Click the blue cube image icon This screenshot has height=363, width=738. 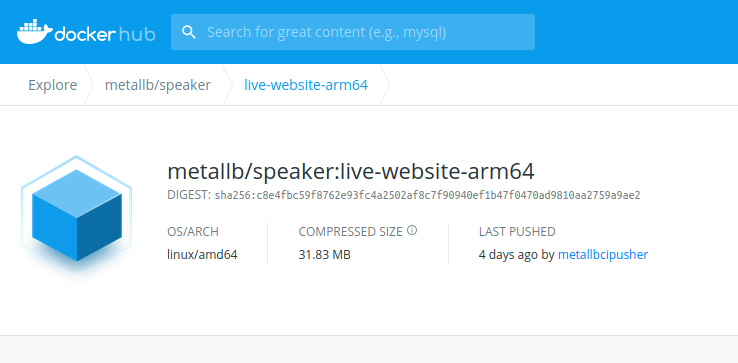(x=77, y=215)
